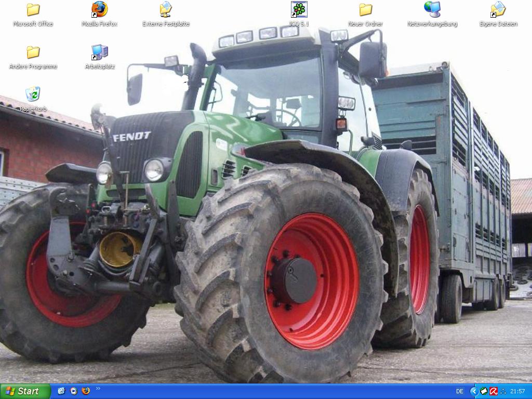Open the Neuer Ordner folder
The width and height of the screenshot is (532, 399).
pos(365,10)
